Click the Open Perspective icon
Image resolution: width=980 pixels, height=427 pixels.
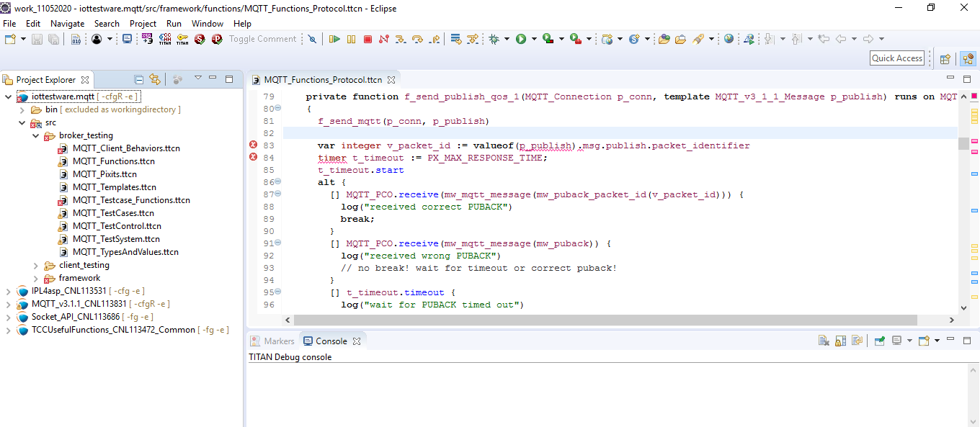pyautogui.click(x=945, y=58)
